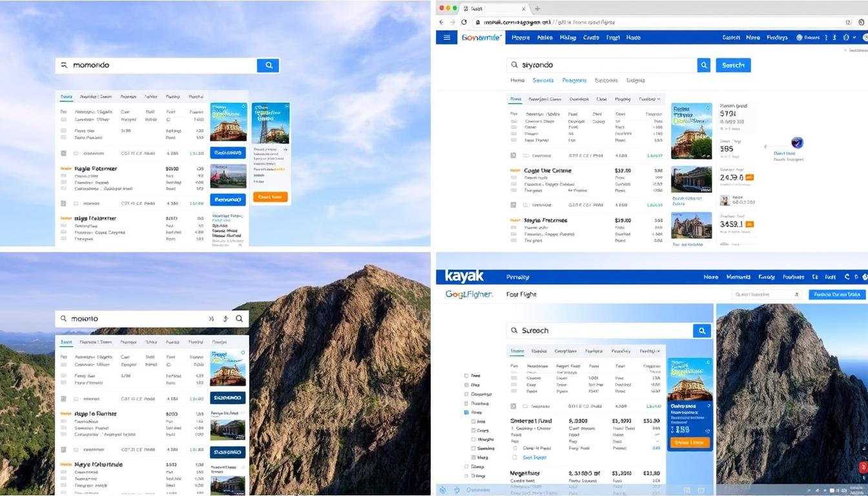Click the browser back arrow
This screenshot has width=868, height=496.
[442, 21]
